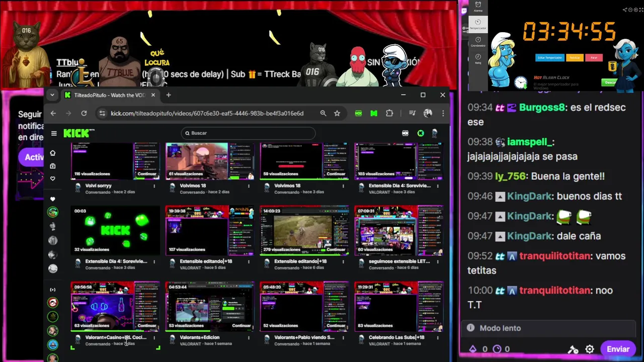Open a new browser tab
644x362 pixels.
click(169, 95)
